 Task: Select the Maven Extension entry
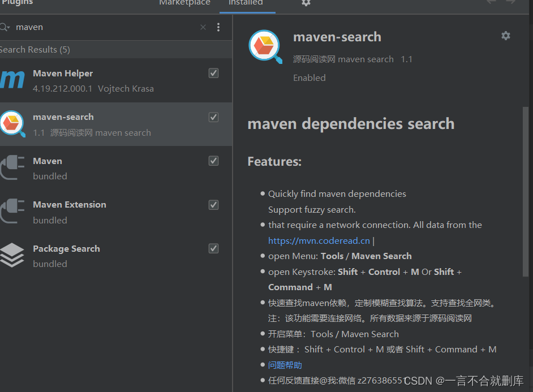click(x=116, y=212)
